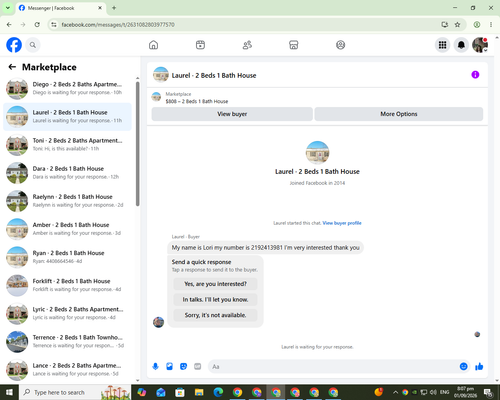Click the Facebook logo icon
Image resolution: width=500 pixels, height=400 pixels.
tap(14, 45)
